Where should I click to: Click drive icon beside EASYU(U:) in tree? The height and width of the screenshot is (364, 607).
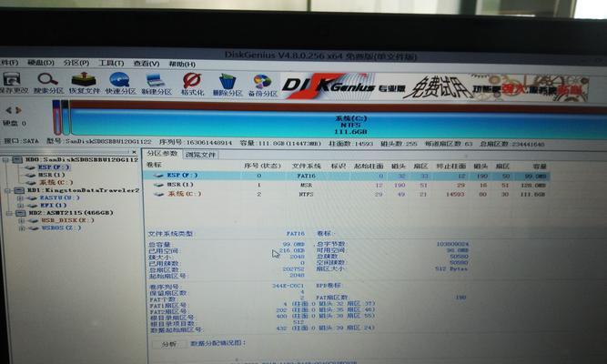[x=33, y=197]
